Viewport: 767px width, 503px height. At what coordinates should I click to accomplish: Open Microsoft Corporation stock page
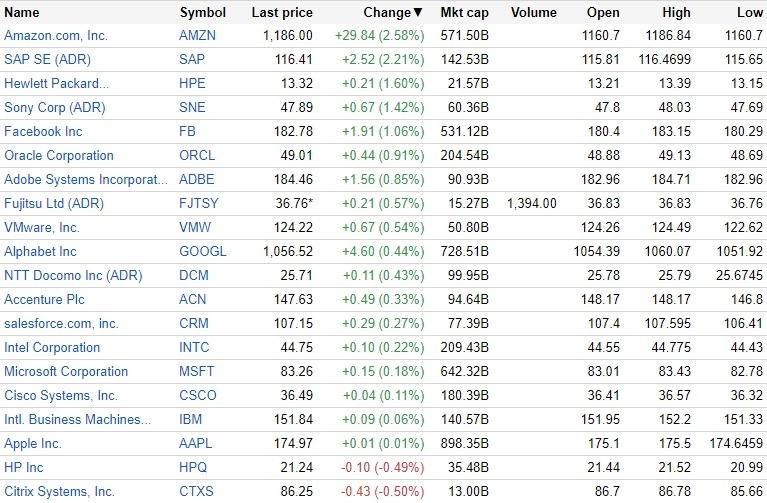coord(66,371)
